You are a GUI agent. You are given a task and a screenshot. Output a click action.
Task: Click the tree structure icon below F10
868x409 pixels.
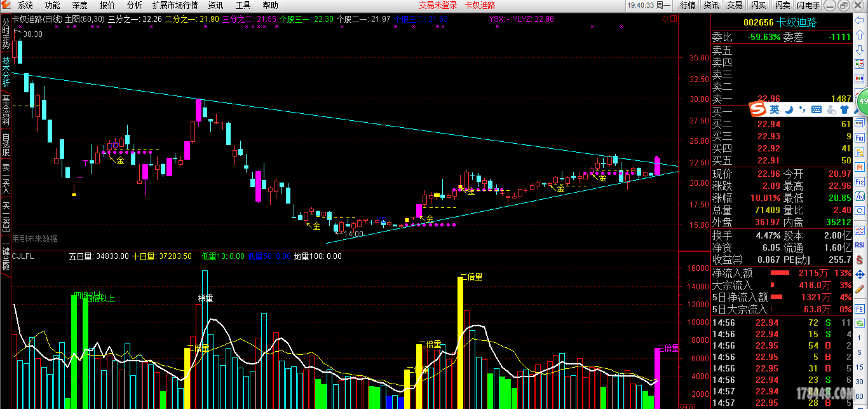click(x=859, y=151)
